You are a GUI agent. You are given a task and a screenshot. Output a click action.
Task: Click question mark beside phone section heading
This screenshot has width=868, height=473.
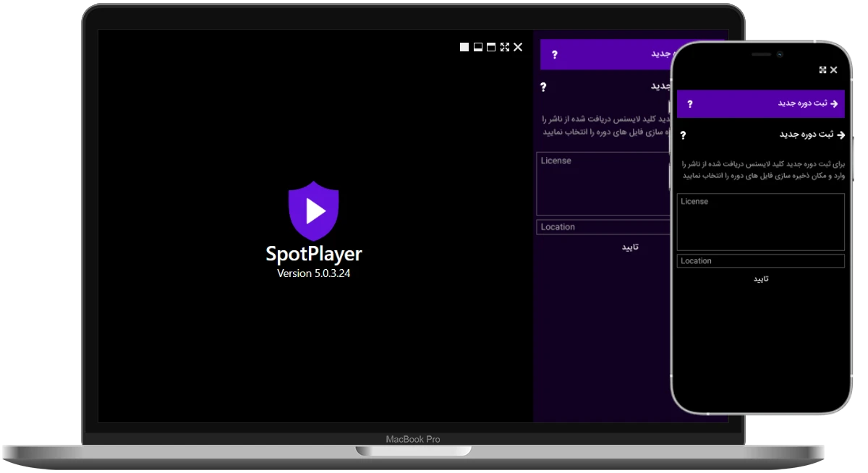click(x=683, y=135)
